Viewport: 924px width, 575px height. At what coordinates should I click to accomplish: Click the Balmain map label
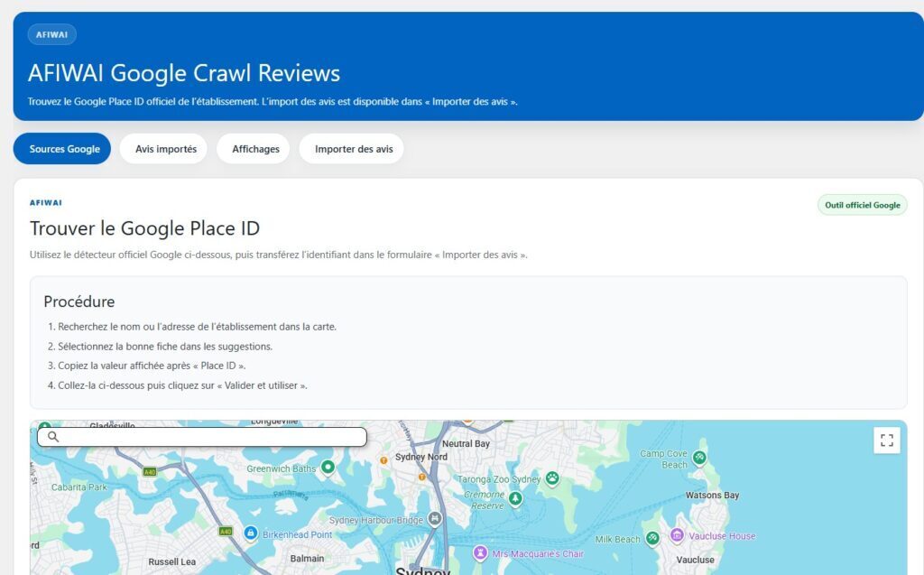[x=307, y=559]
